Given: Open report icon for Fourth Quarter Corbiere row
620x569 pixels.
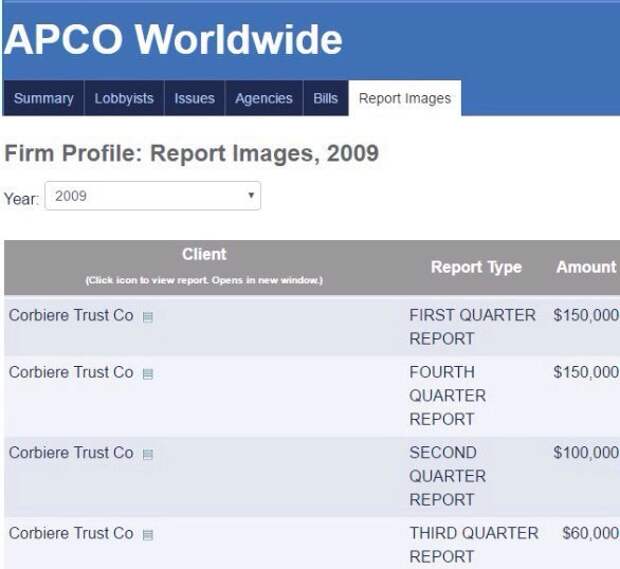Looking at the screenshot, I should (x=147, y=374).
